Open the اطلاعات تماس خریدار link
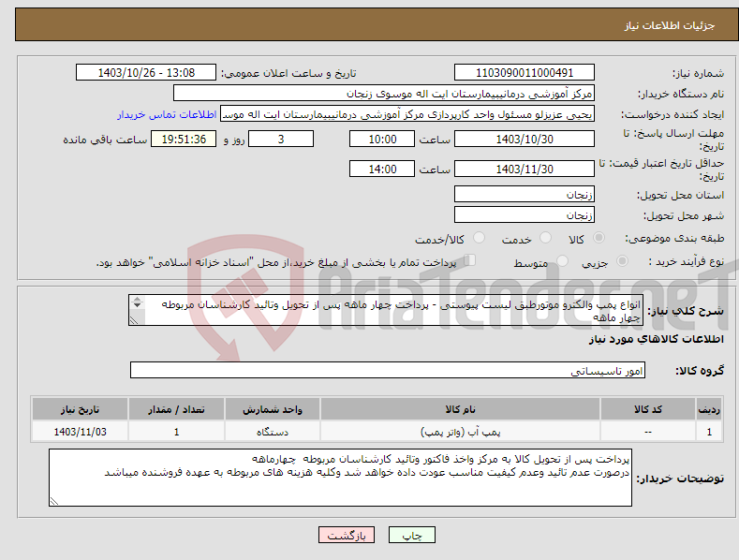The height and width of the screenshot is (560, 739). pos(167,114)
